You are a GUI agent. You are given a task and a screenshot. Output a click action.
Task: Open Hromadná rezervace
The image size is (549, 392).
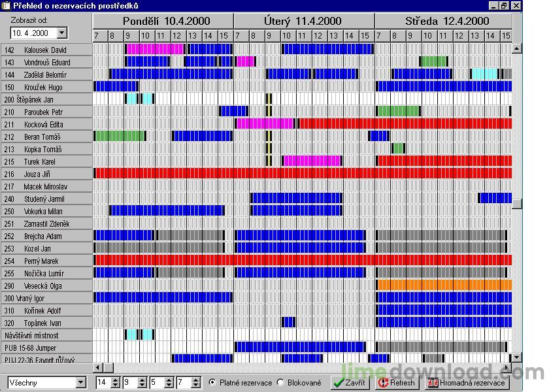pyautogui.click(x=467, y=382)
